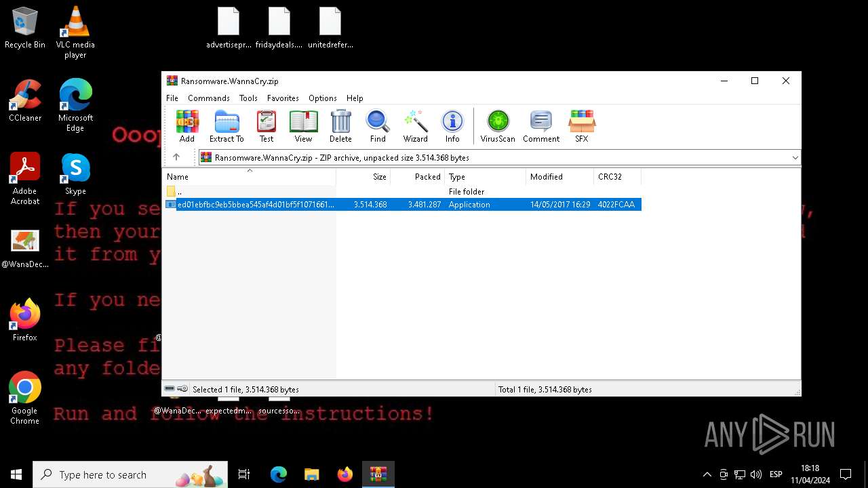Sort by Modified column header
868x488 pixels.
[x=560, y=177]
